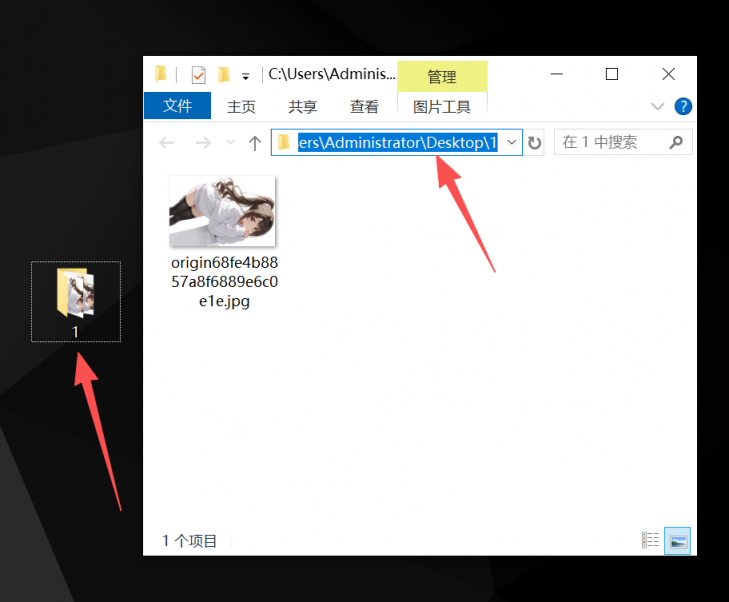Screen dimensions: 729x602
Task: Go back with the left arrow button
Action: [x=167, y=143]
